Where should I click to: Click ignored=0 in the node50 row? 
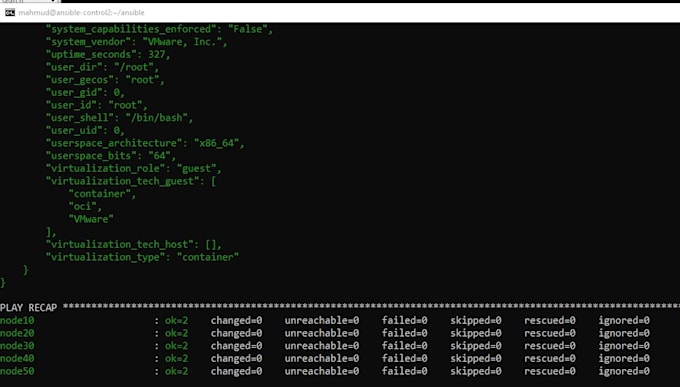(x=624, y=371)
